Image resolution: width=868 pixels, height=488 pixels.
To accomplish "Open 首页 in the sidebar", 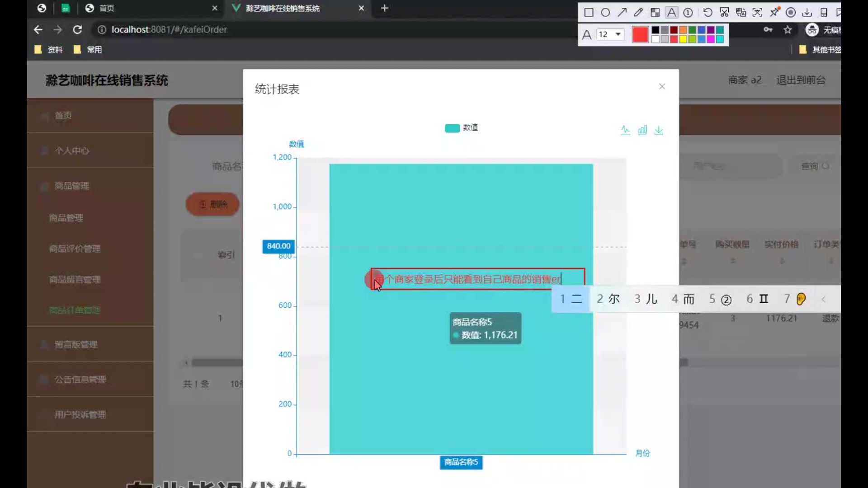I will [x=90, y=116].
